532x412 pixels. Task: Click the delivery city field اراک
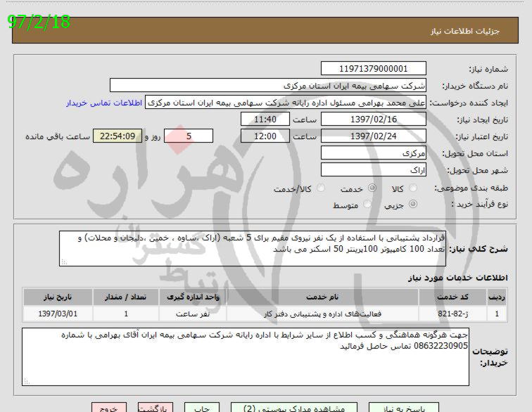point(374,170)
